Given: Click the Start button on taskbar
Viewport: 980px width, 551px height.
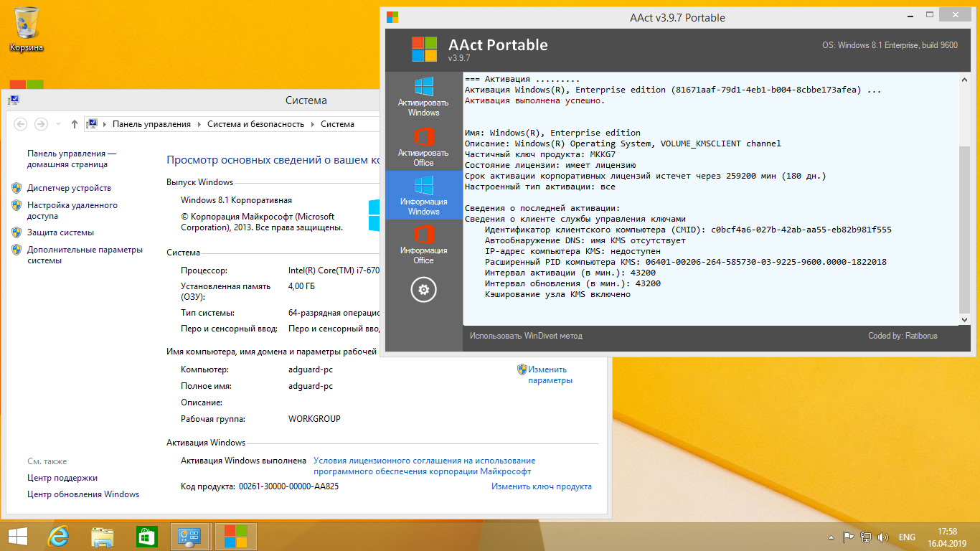Looking at the screenshot, I should [x=17, y=537].
